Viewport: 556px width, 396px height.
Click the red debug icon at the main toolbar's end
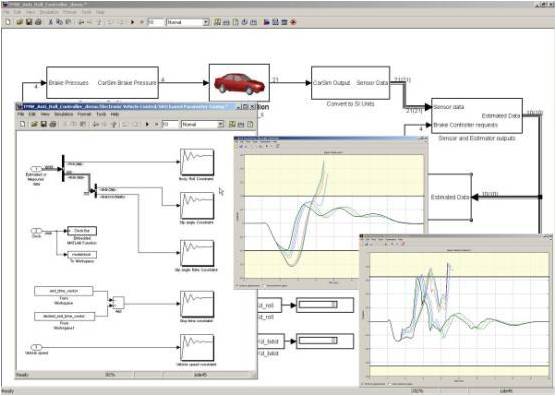(293, 22)
